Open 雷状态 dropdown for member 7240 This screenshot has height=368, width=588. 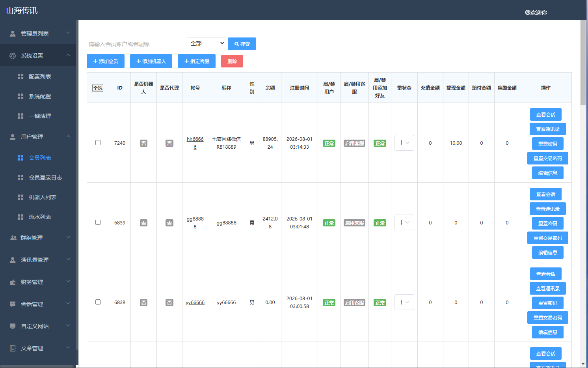pos(404,143)
